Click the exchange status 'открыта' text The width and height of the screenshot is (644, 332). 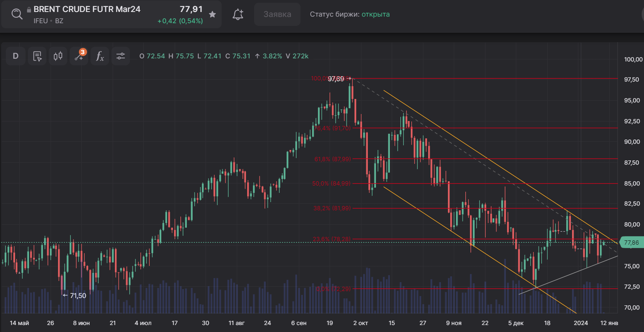pos(376,14)
